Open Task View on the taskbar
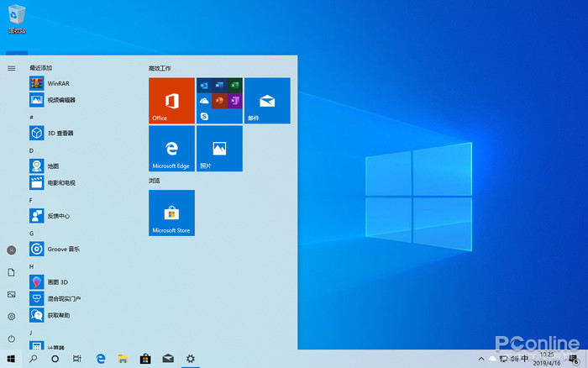The image size is (588, 368). (76, 359)
